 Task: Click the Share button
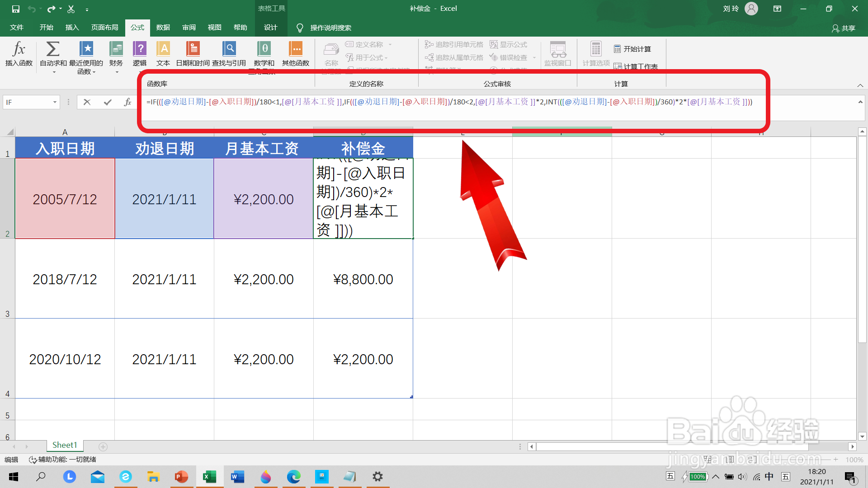[x=844, y=28]
